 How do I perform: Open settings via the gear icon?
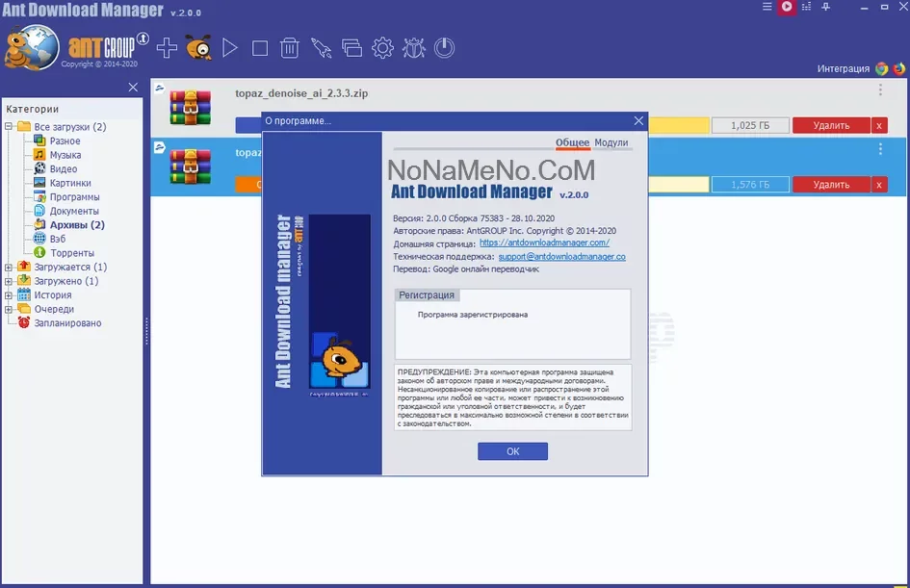[382, 47]
